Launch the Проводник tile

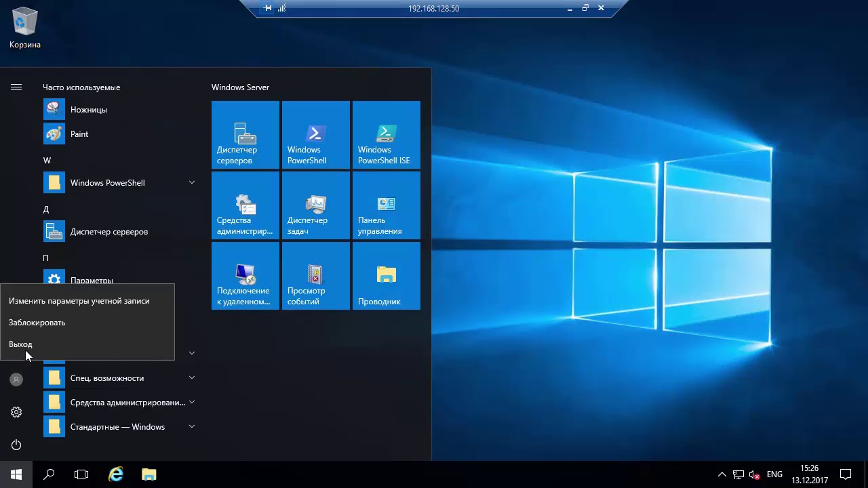(387, 275)
